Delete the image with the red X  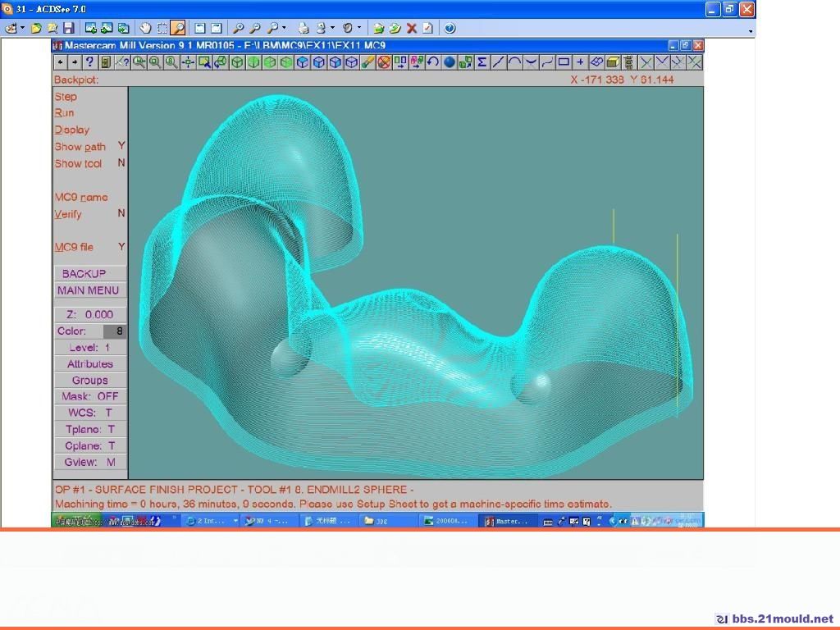pyautogui.click(x=412, y=28)
